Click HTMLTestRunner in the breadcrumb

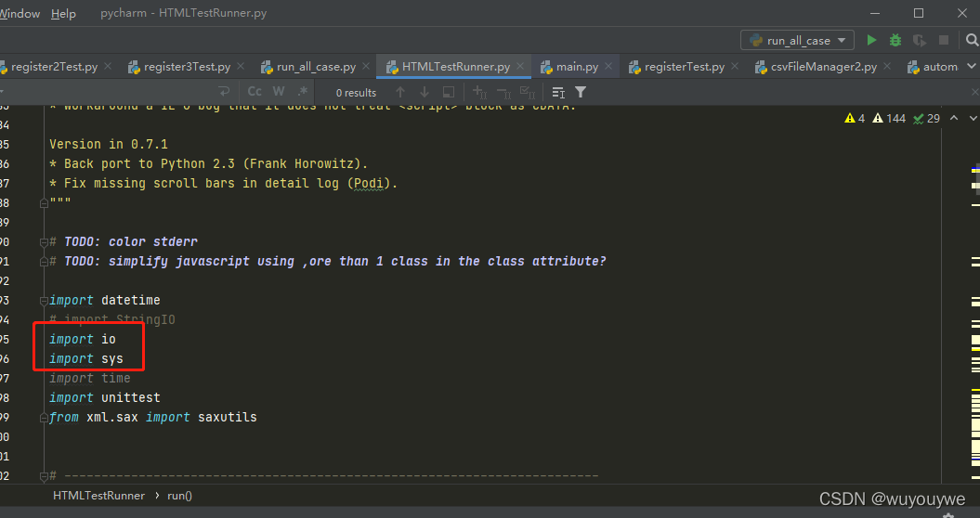click(98, 496)
